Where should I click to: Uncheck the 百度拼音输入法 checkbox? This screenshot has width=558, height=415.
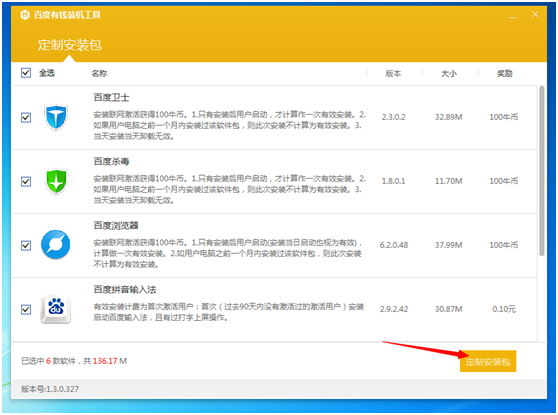click(26, 310)
